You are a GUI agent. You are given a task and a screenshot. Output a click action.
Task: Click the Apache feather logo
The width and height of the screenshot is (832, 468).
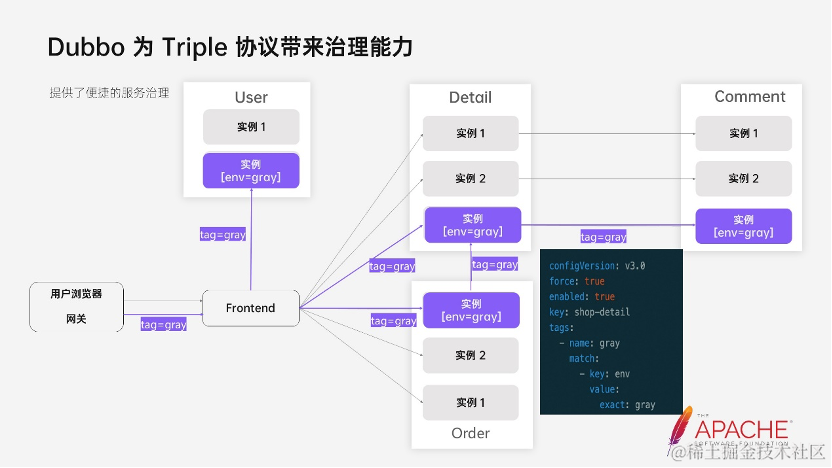point(728,429)
